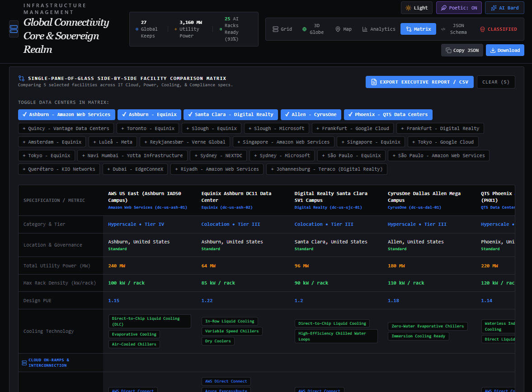Add Slough - Equinix to matrix
The height and width of the screenshot is (392, 532).
pos(212,129)
